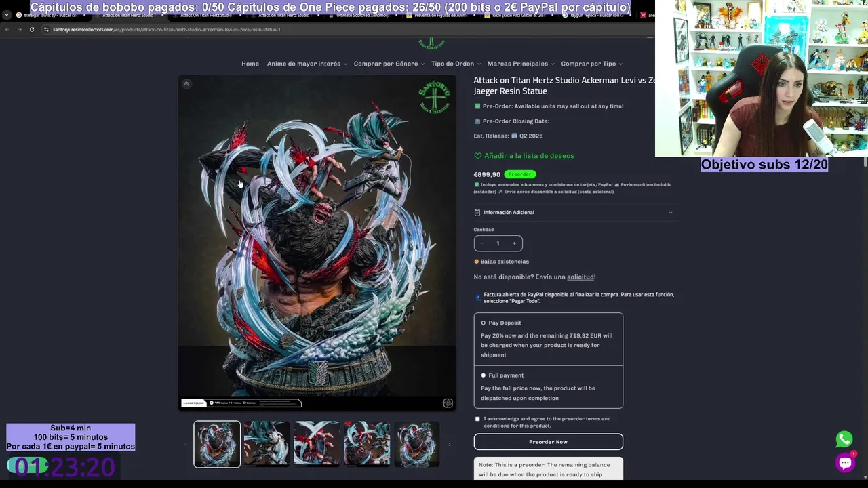This screenshot has height=488, width=868.
Task: Click the browser forward arrow
Action: 19,29
